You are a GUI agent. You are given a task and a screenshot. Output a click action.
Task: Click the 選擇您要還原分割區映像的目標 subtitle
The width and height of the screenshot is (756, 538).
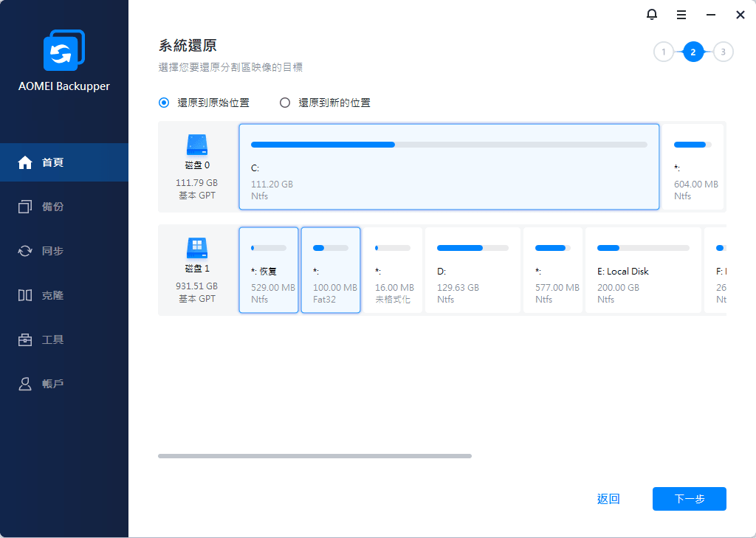pos(230,67)
